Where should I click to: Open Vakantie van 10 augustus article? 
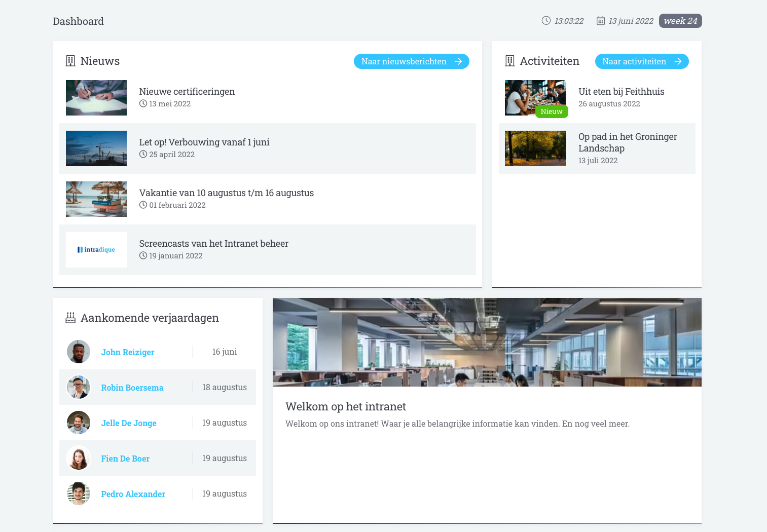pos(227,193)
